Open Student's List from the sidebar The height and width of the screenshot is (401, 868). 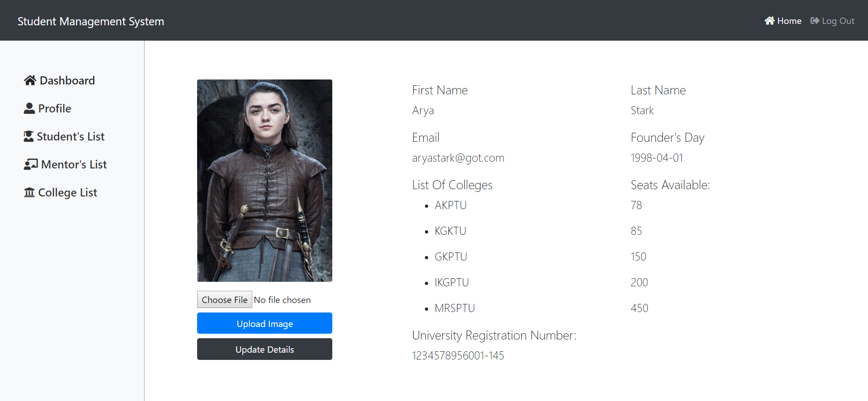click(64, 136)
